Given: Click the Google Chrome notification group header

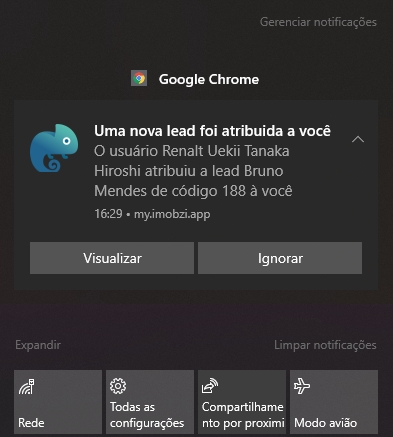Looking at the screenshot, I should 195,79.
